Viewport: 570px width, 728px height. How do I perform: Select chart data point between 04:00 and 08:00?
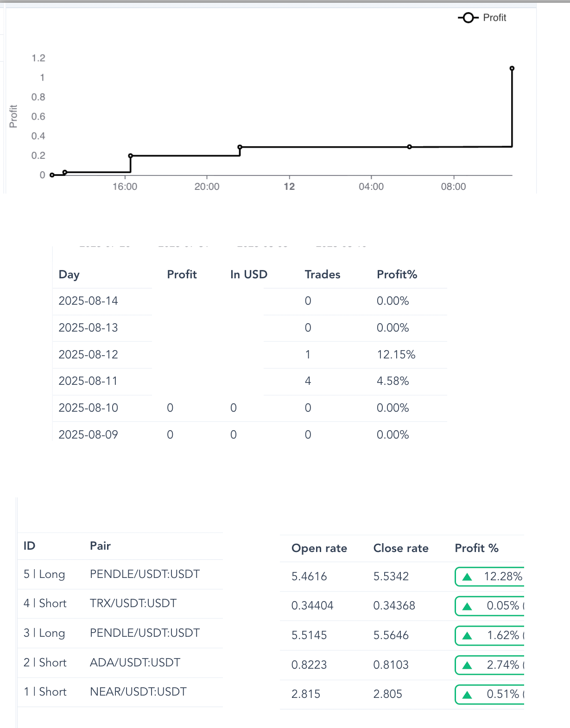(x=410, y=147)
